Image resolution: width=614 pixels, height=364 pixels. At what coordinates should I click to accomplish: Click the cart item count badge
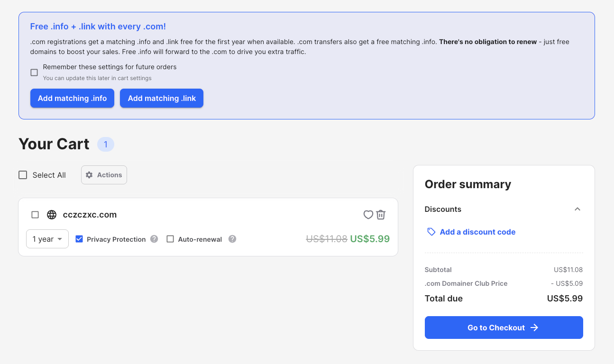point(106,144)
